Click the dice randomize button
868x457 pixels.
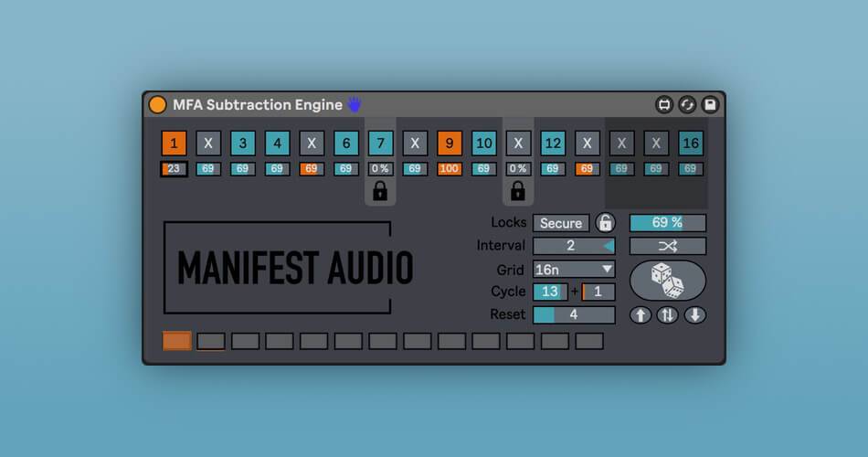(668, 281)
